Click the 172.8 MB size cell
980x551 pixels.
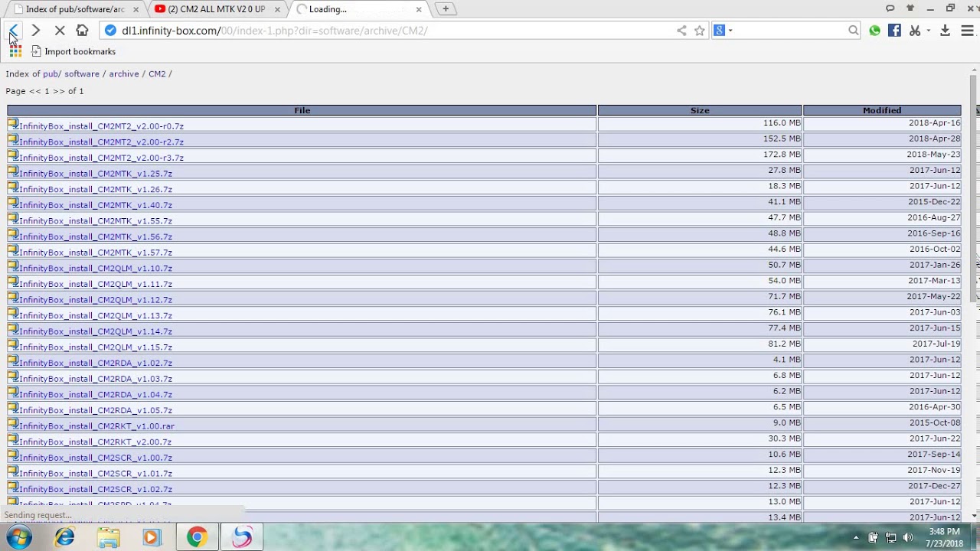coord(700,155)
